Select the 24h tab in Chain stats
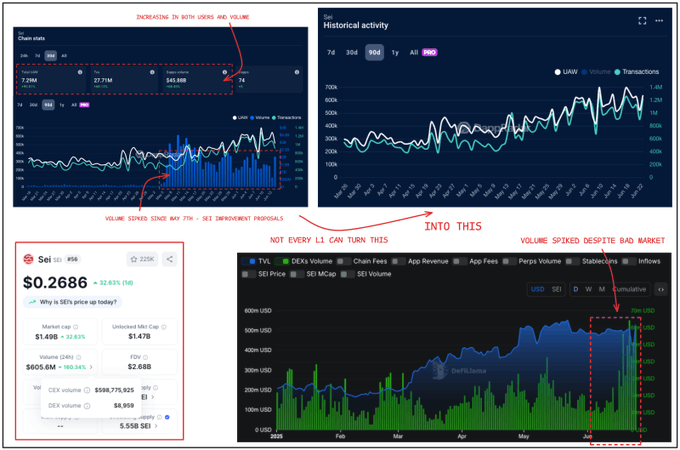 pos(24,56)
